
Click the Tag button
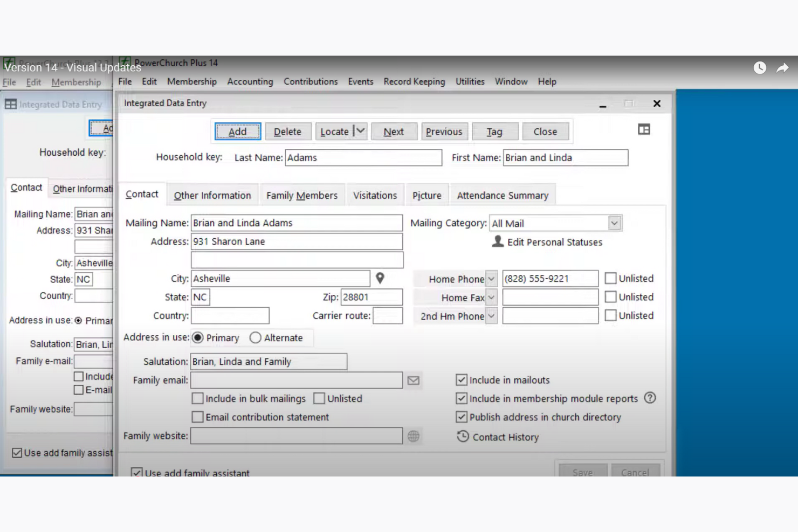494,132
